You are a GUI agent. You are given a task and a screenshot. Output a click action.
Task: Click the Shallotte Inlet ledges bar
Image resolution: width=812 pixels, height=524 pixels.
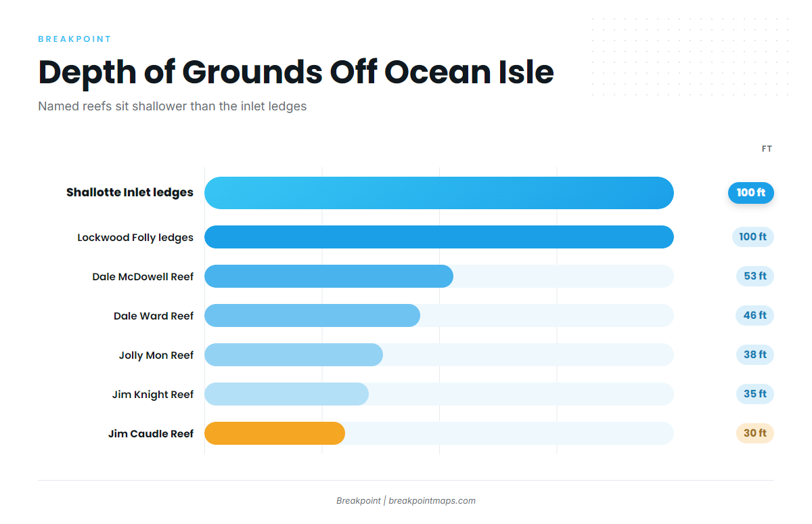click(x=439, y=193)
